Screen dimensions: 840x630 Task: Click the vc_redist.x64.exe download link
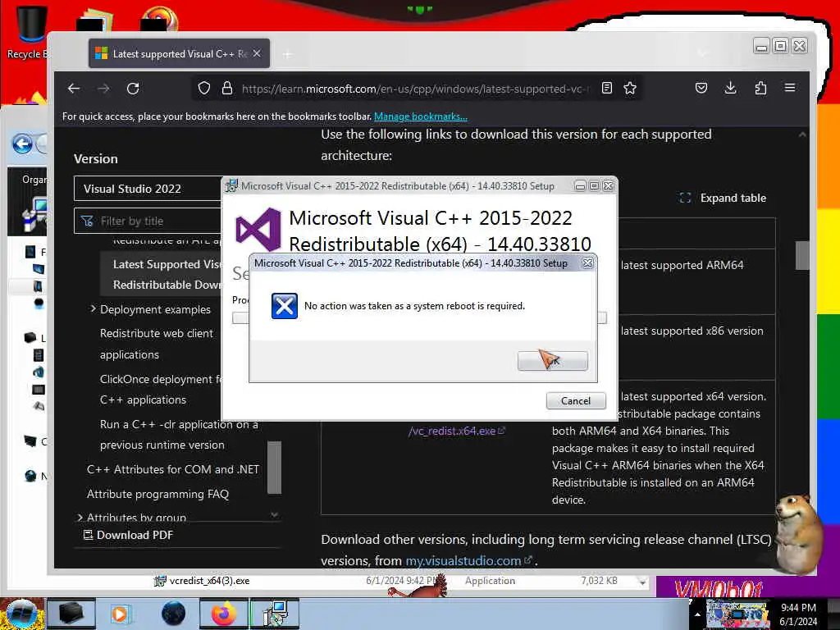click(456, 431)
